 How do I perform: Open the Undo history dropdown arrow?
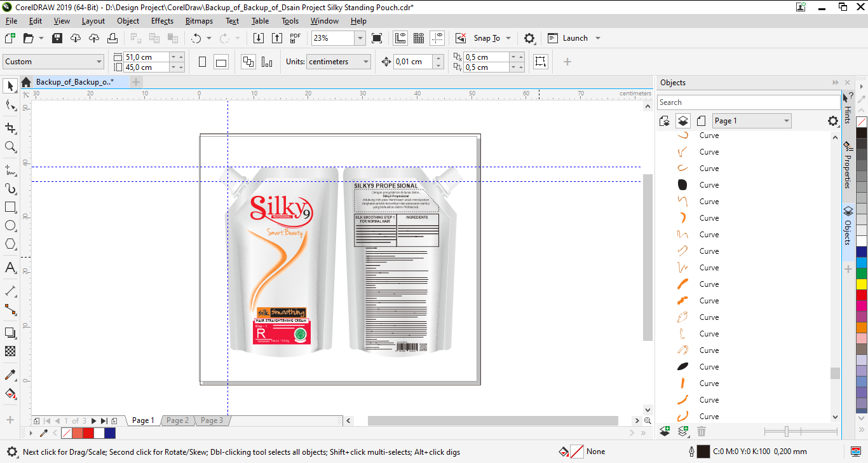coord(209,38)
